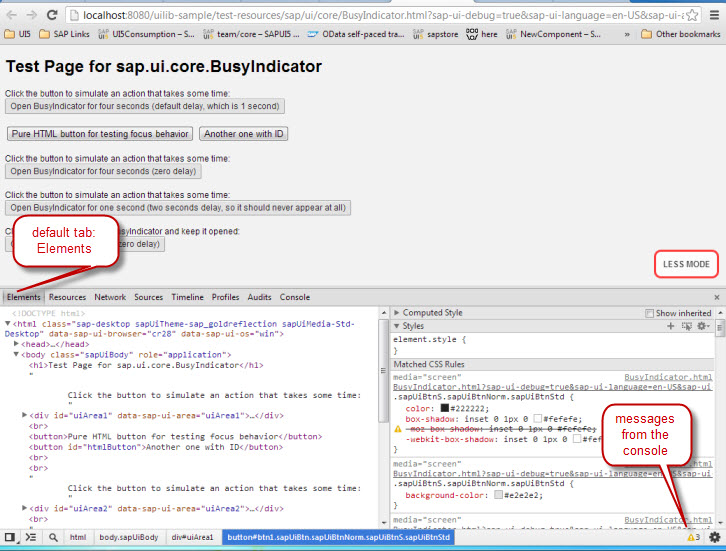The width and height of the screenshot is (726, 551).
Task: Expand div uiArea2 node
Action: pos(25,508)
